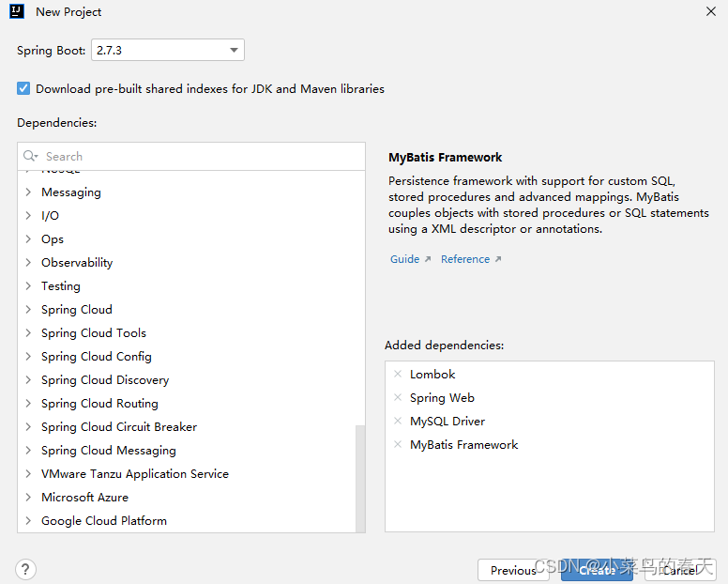Expand the Testing category chevron
728x584 pixels.
(28, 285)
